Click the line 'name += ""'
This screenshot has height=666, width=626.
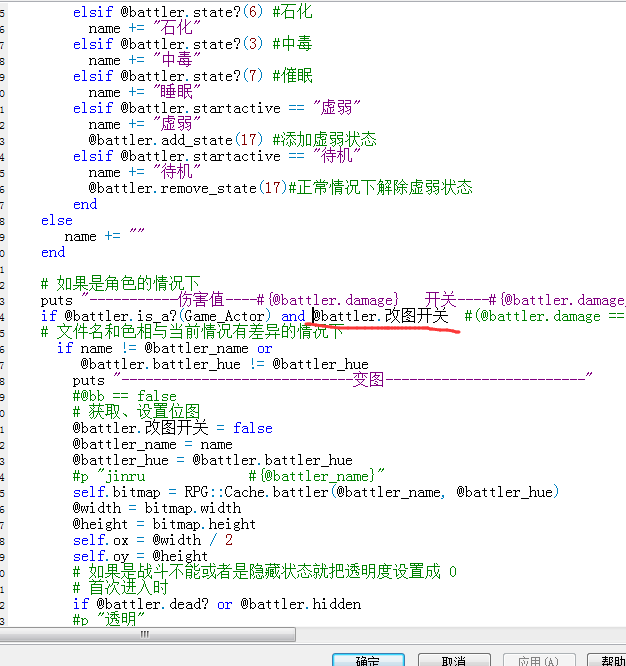pyautogui.click(x=104, y=236)
